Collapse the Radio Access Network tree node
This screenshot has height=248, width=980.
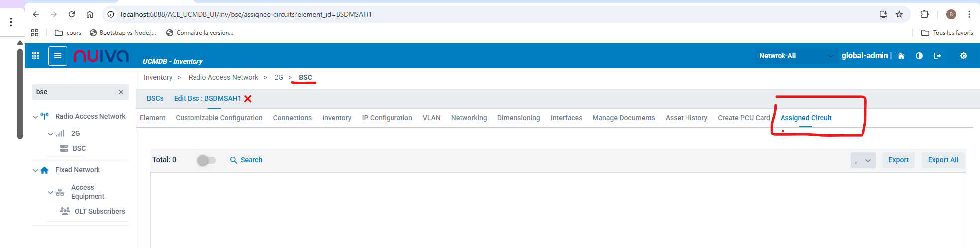point(35,117)
